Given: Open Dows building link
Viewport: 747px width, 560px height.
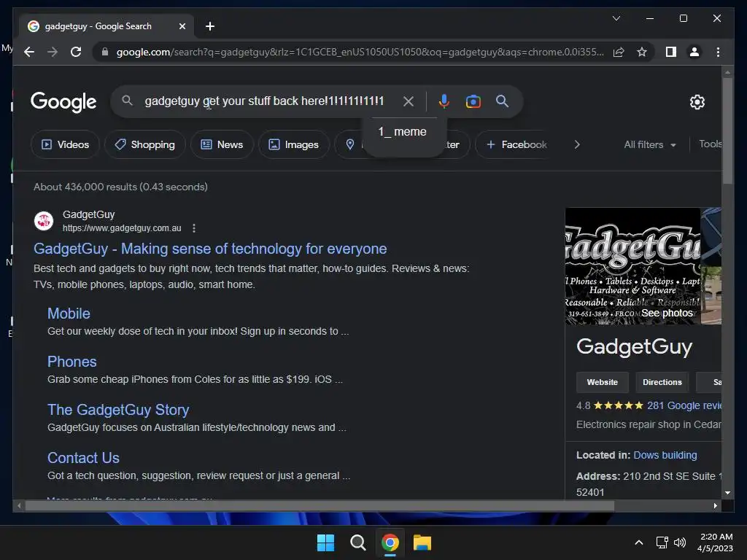Looking at the screenshot, I should [665, 455].
